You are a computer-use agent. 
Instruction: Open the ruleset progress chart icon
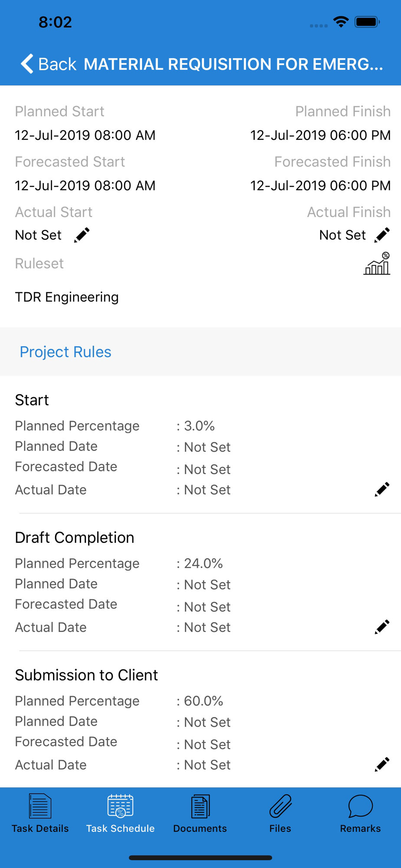[377, 263]
